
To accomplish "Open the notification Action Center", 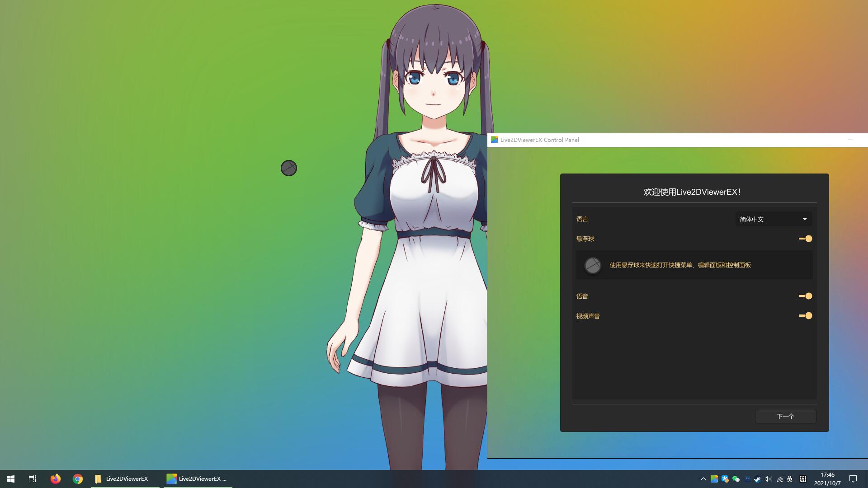I will coord(853,479).
